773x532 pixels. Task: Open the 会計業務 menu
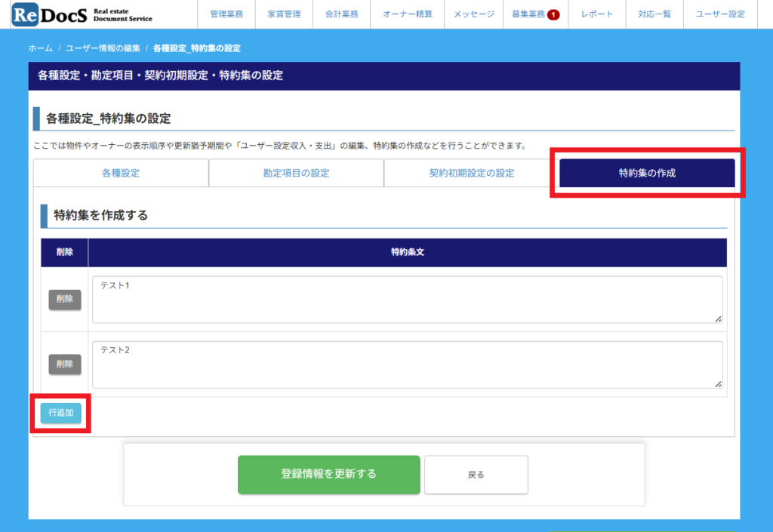tap(342, 14)
